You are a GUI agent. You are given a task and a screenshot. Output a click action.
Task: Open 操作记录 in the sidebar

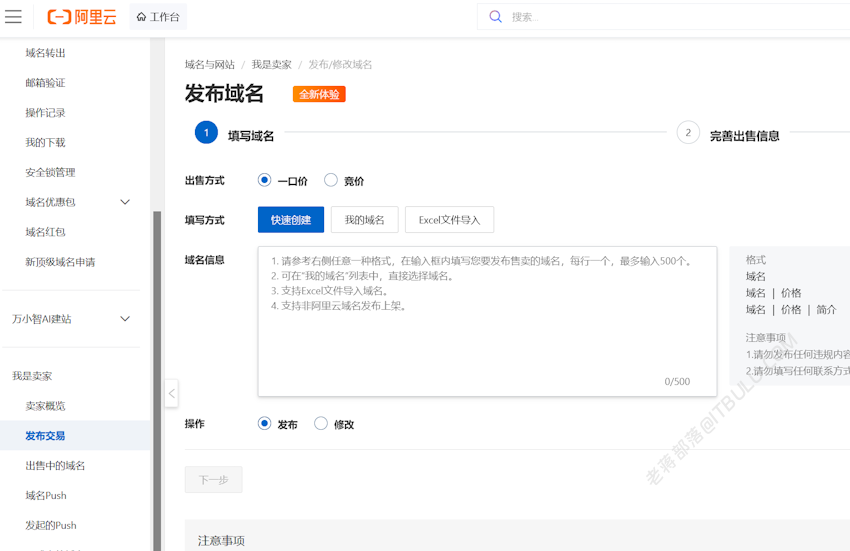click(x=46, y=112)
